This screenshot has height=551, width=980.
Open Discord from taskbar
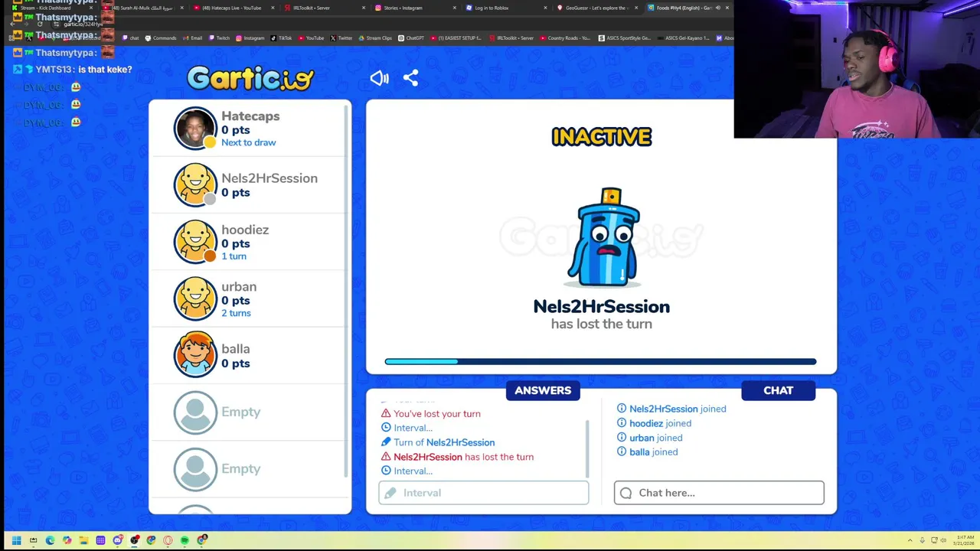click(x=118, y=540)
